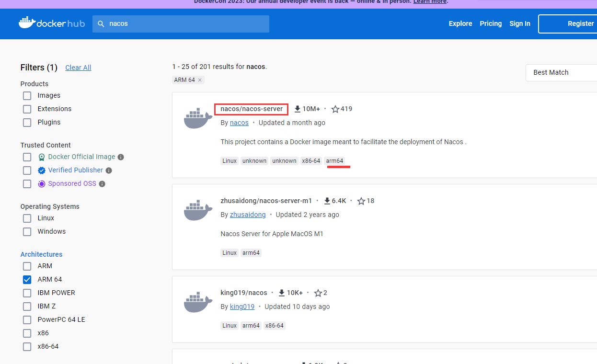Click the Docker Official Image badge icon
Screen dimensions: 597x364
point(42,157)
